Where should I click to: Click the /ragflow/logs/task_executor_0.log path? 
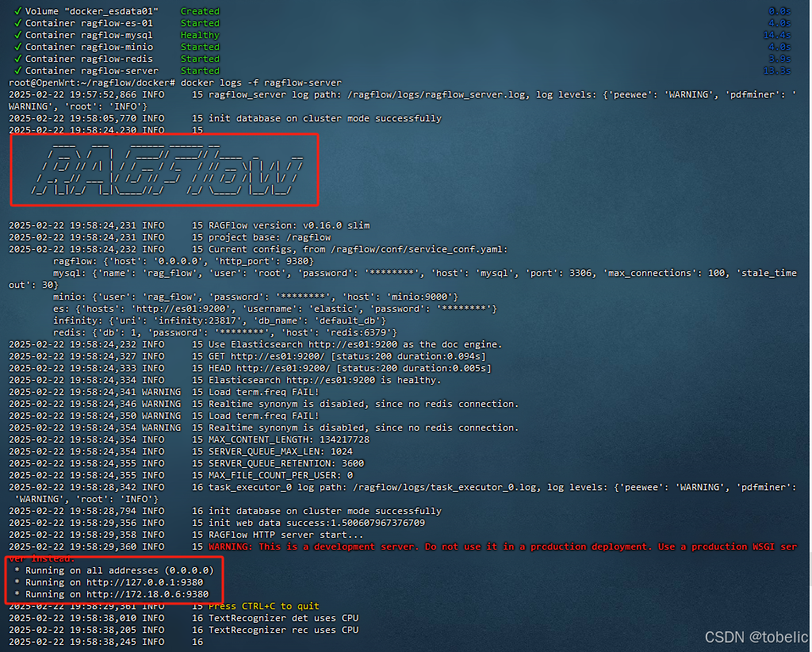click(x=444, y=487)
